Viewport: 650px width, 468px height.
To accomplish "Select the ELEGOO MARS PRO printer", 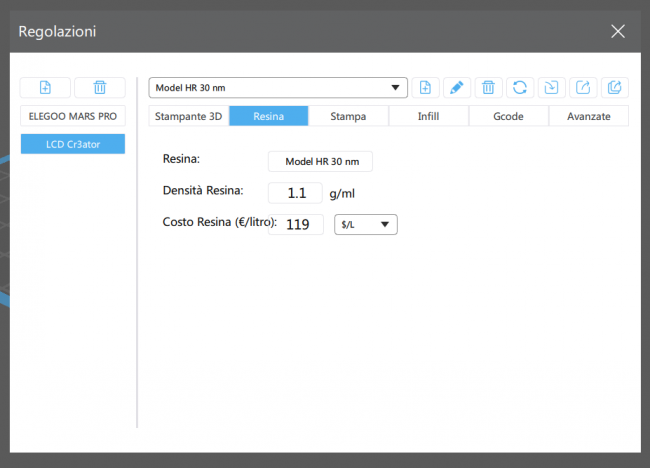I will tap(73, 116).
